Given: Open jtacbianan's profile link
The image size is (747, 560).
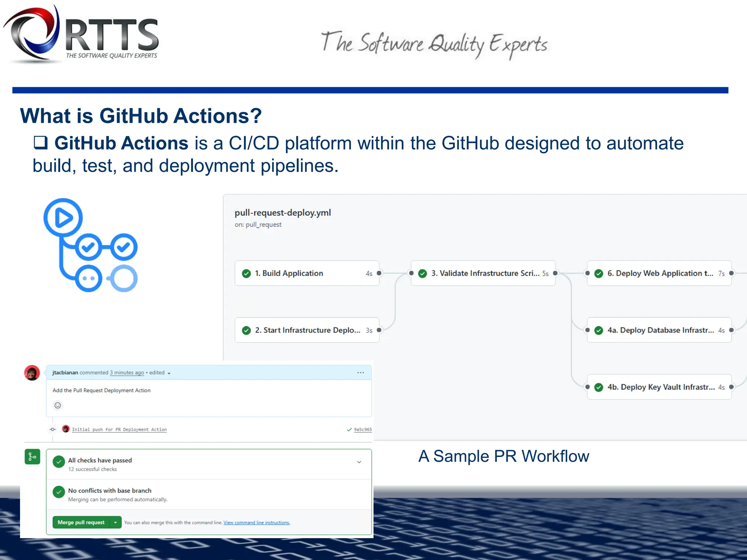Looking at the screenshot, I should coord(65,373).
